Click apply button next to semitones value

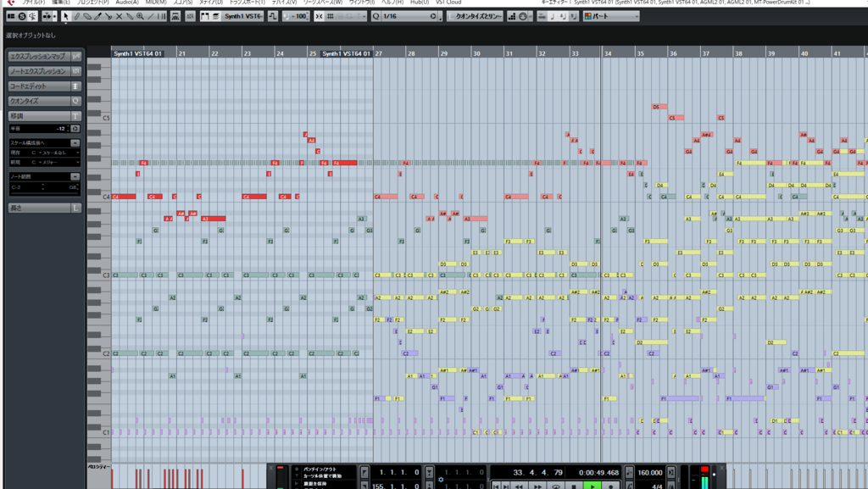(75, 128)
